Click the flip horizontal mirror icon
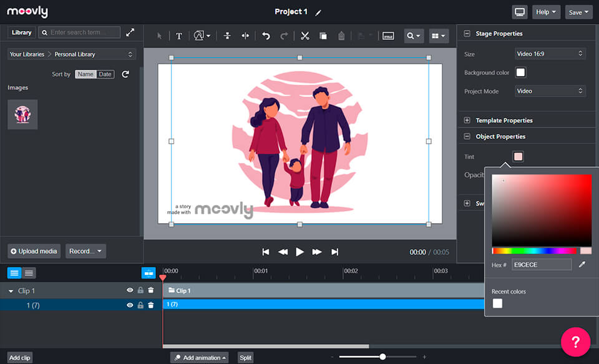Image resolution: width=599 pixels, height=364 pixels. 245,36
